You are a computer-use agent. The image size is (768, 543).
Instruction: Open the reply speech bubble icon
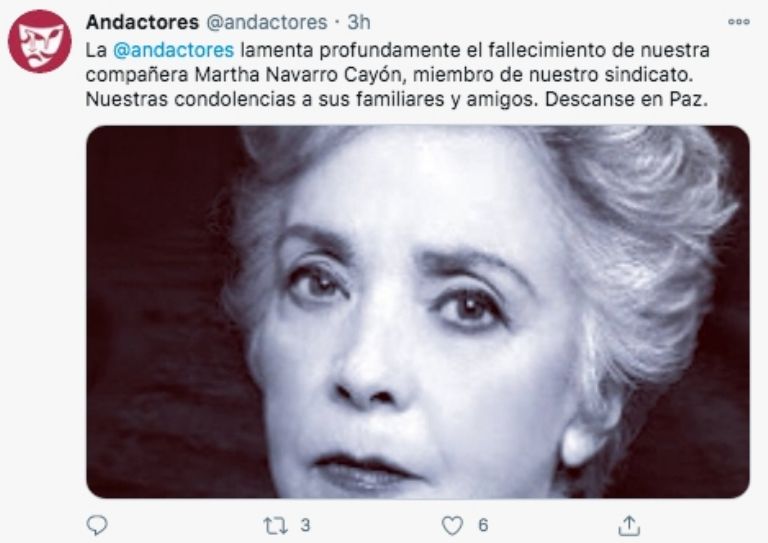point(96,525)
